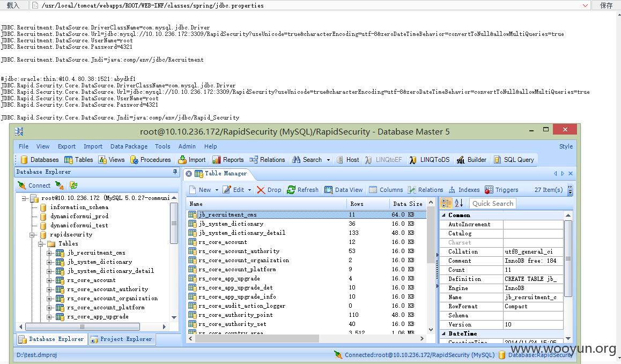621x364 pixels.
Task: Toggle alphabetical sort in properties panel
Action: pos(459,203)
